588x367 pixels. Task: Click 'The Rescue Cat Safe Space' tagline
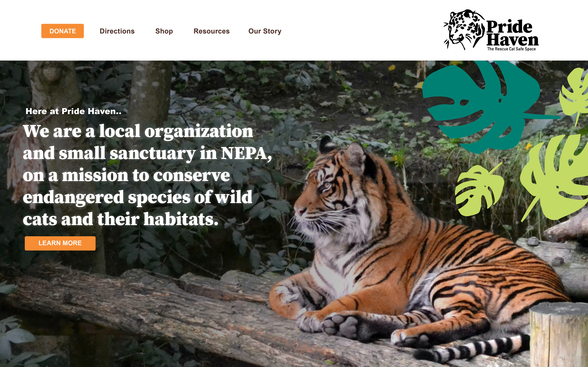511,49
